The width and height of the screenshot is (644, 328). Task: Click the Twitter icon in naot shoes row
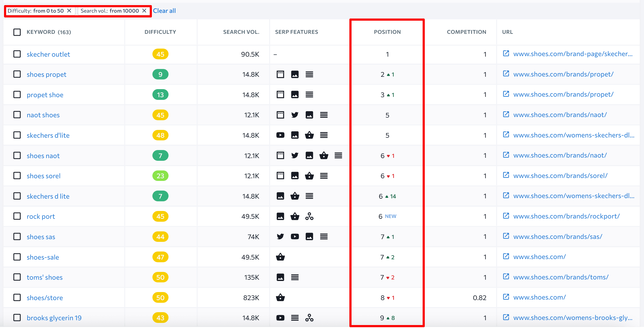coord(295,115)
